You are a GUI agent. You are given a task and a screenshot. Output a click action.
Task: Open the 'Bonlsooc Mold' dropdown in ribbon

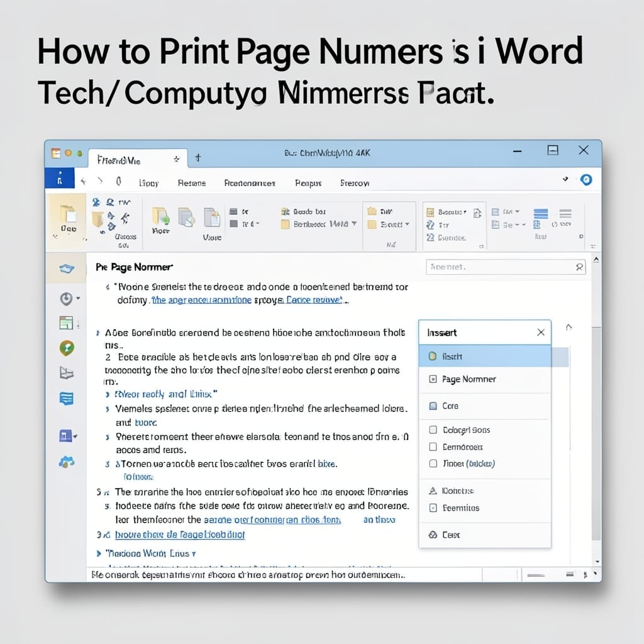coord(319,225)
